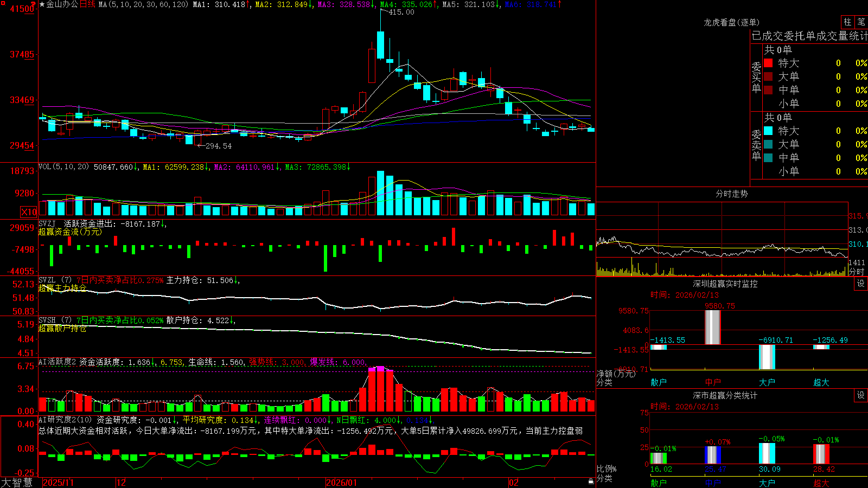Screen dimensions: 868x488
Task: Switch 龙虎看盘 to 笔 tick view
Action: click(861, 22)
